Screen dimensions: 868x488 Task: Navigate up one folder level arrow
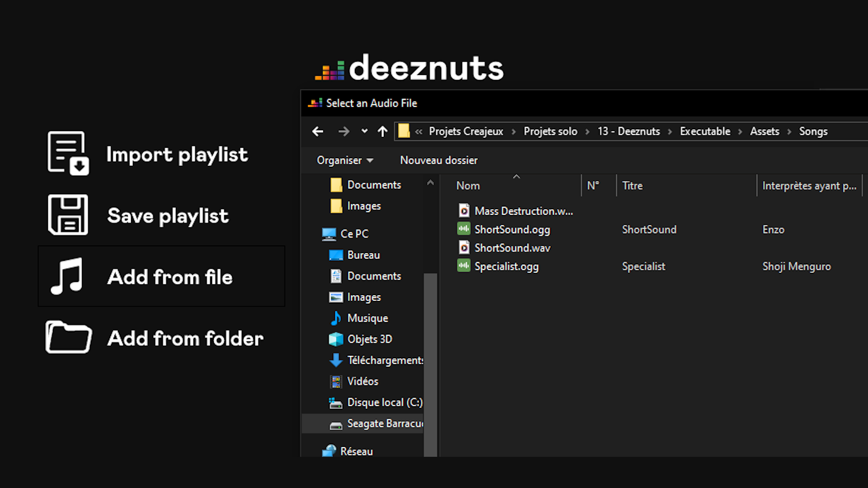(382, 131)
